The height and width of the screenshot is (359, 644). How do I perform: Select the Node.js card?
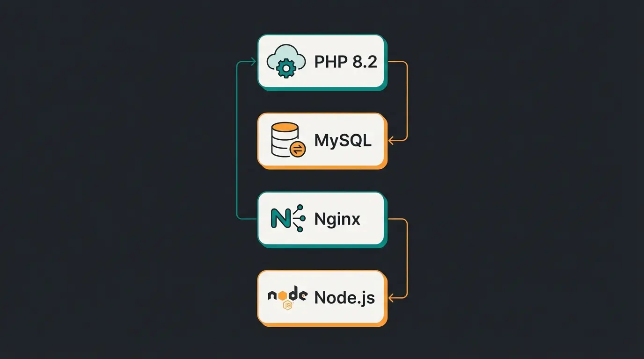[x=322, y=297]
